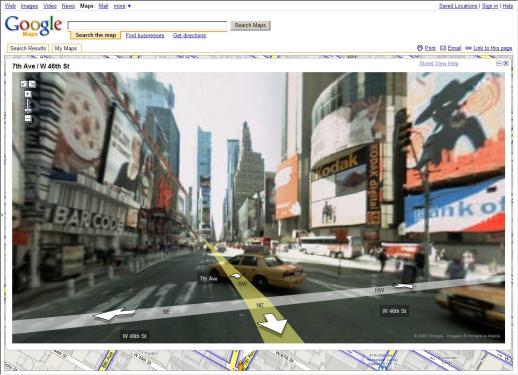This screenshot has width=518, height=375.
Task: Open the Web link
Action: coord(10,6)
